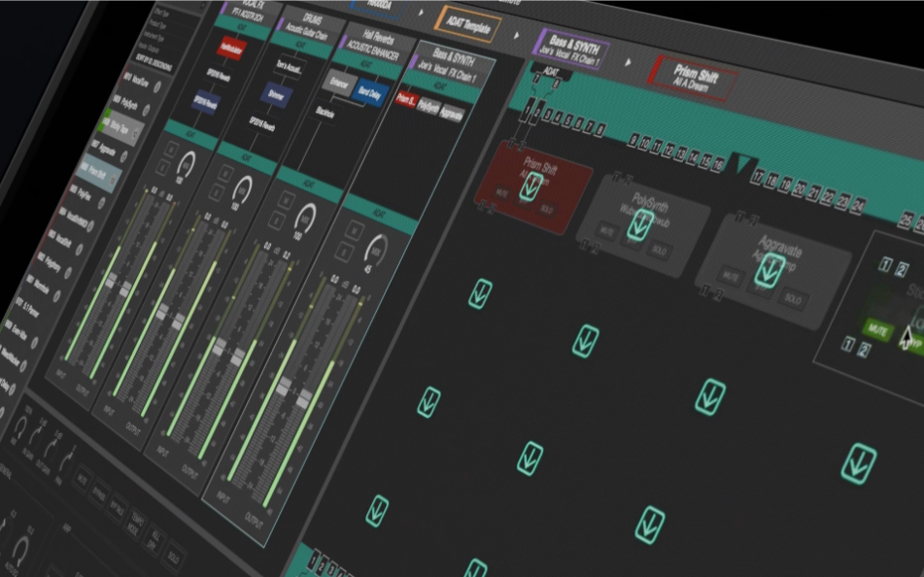Click circle icon beside VocalTune preset
This screenshot has width=924, height=577.
click(x=157, y=86)
